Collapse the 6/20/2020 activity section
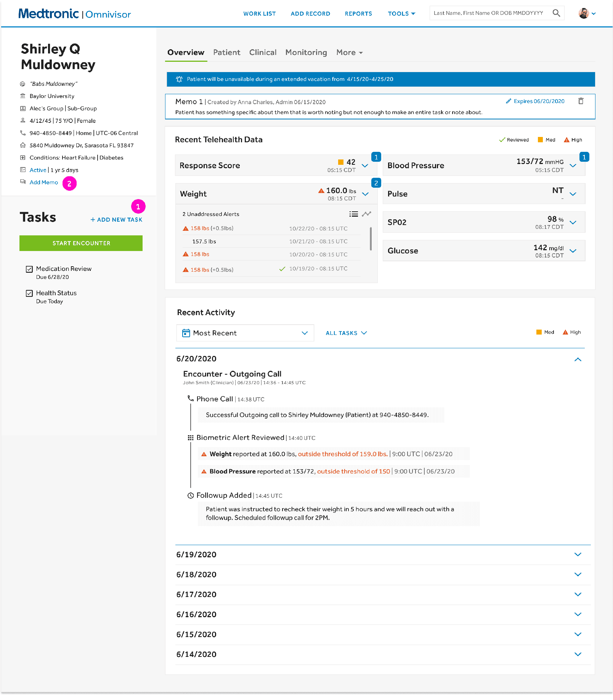This screenshot has height=700, width=613. click(578, 359)
